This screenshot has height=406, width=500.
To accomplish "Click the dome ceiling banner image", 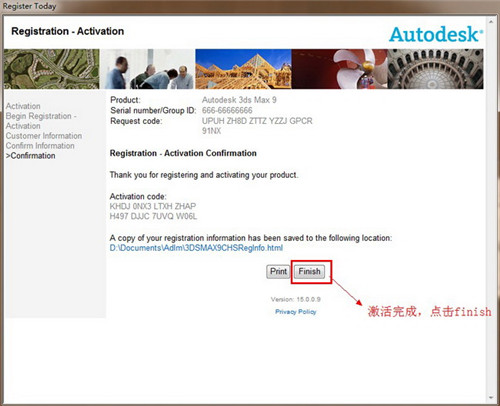I will tap(435, 69).
